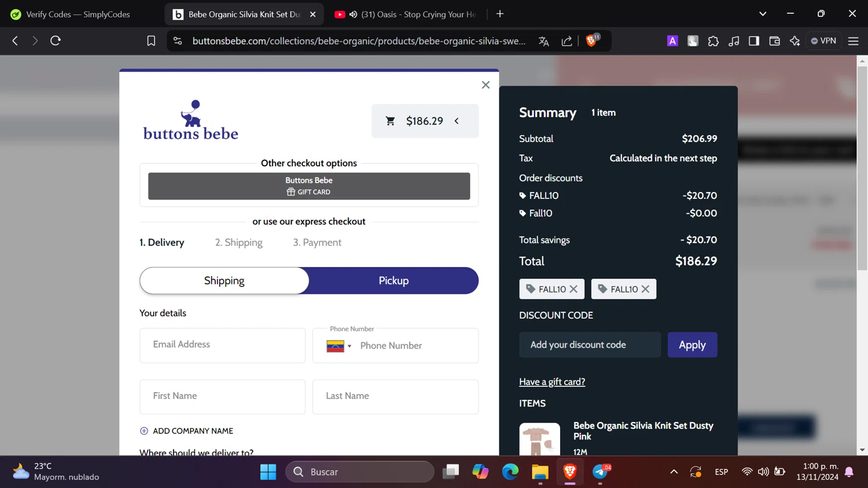
Task: Open the purple A extension
Action: 672,40
